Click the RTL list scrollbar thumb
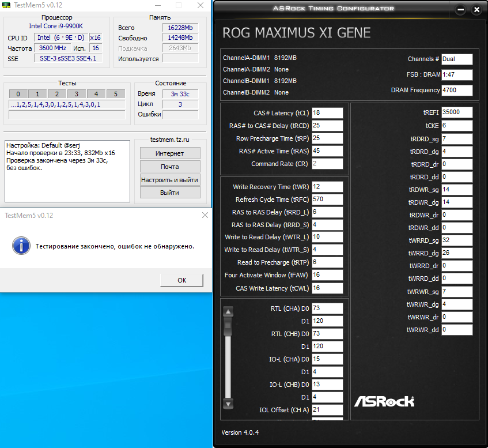 (x=228, y=326)
